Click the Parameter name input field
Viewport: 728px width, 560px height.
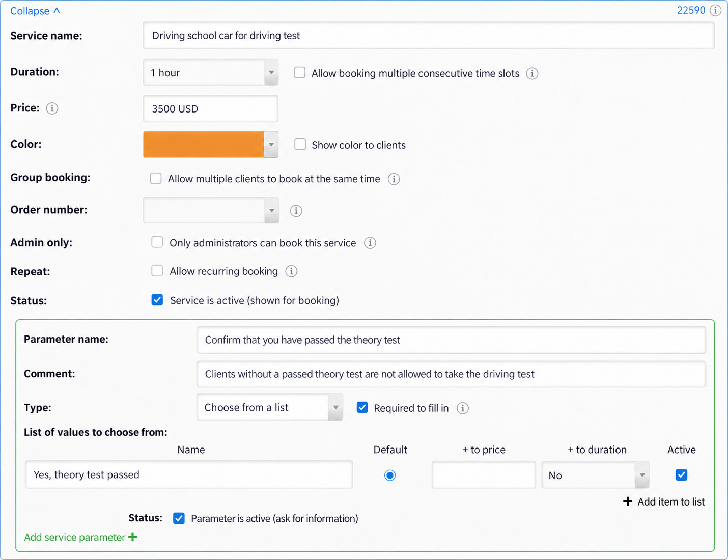click(x=451, y=340)
